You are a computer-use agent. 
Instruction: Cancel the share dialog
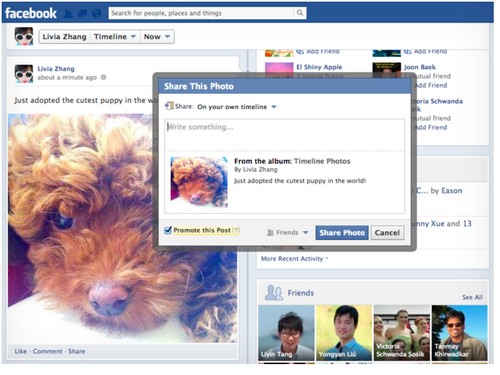(387, 233)
